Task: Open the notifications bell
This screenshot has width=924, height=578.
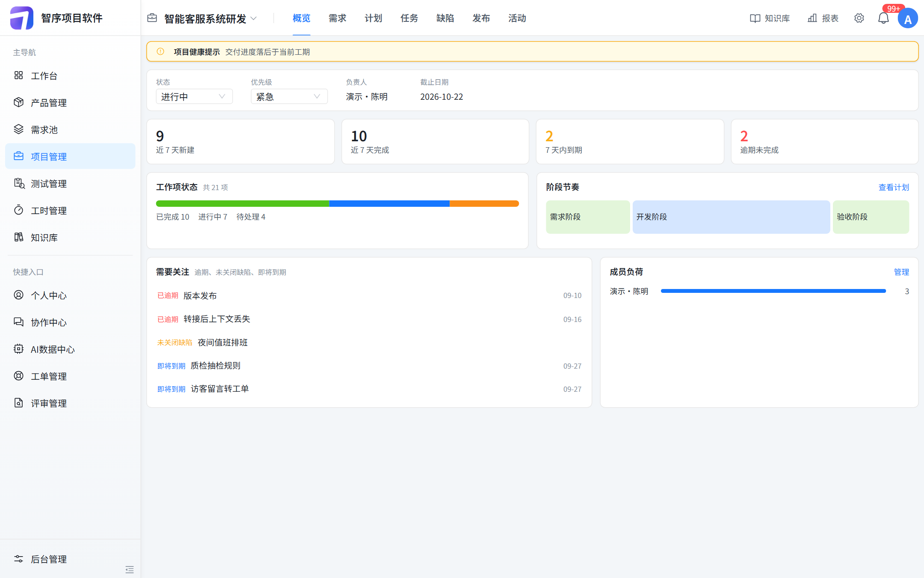Action: coord(883,18)
